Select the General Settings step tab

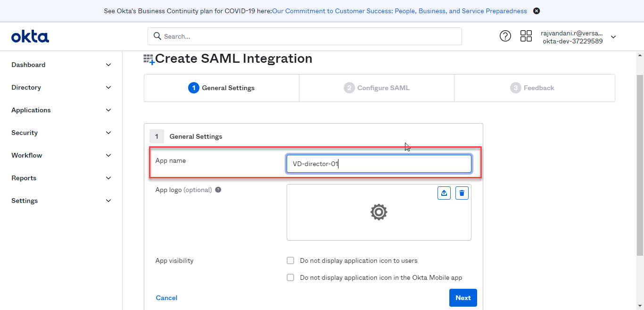[x=222, y=88]
